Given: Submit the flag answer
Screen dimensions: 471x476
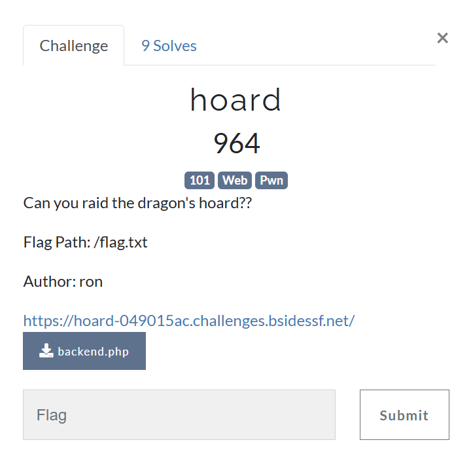Looking at the screenshot, I should tap(404, 414).
